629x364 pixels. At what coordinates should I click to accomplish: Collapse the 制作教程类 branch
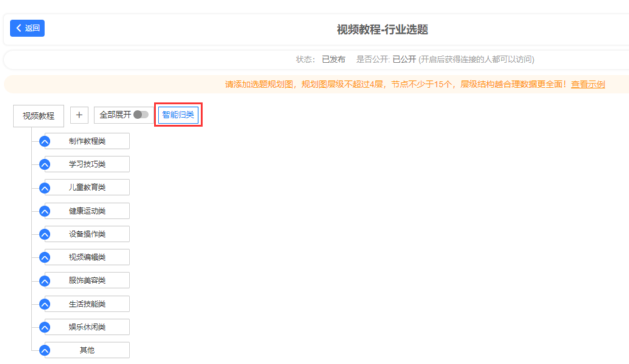44,140
